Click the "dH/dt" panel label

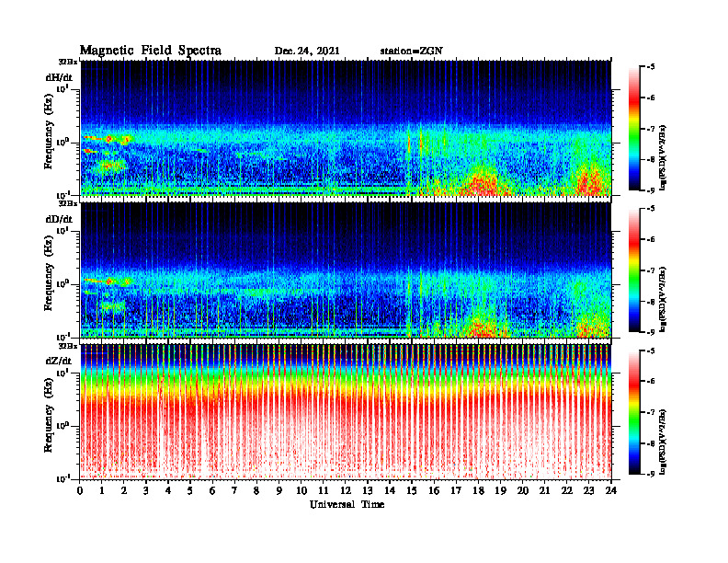[59, 77]
